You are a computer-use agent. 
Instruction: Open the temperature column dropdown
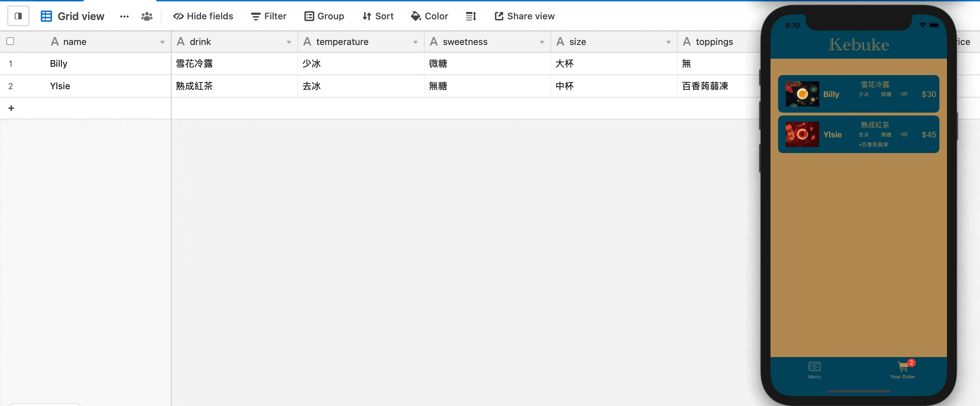(415, 42)
